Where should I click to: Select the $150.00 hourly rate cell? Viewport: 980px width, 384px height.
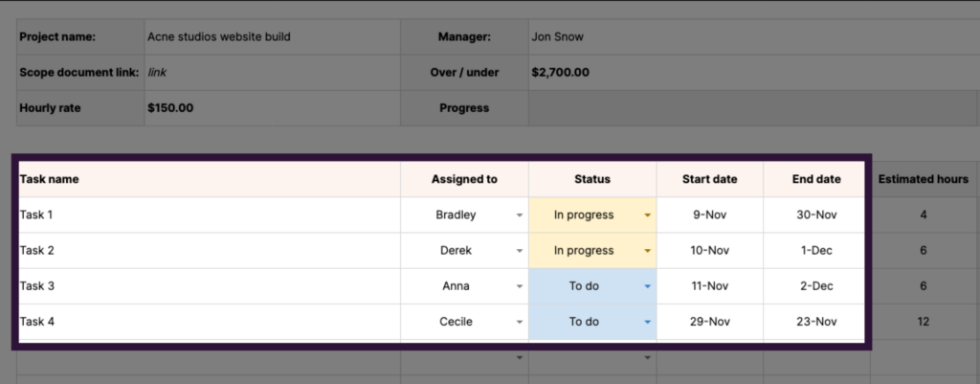click(170, 108)
